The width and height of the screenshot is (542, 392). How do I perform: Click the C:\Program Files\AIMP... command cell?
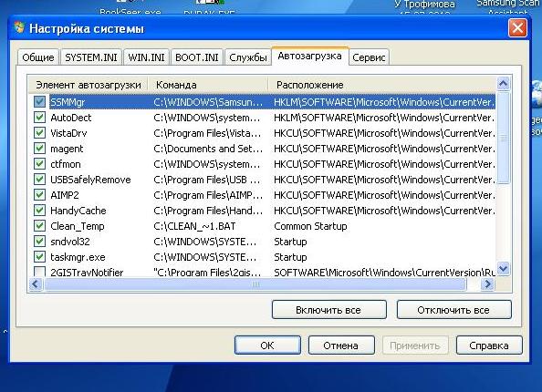(208, 195)
